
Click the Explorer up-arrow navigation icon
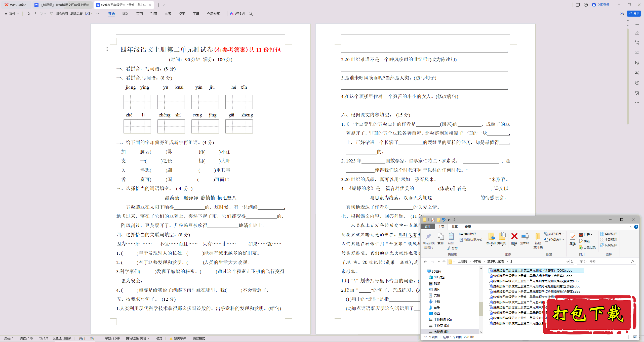tap(444, 262)
